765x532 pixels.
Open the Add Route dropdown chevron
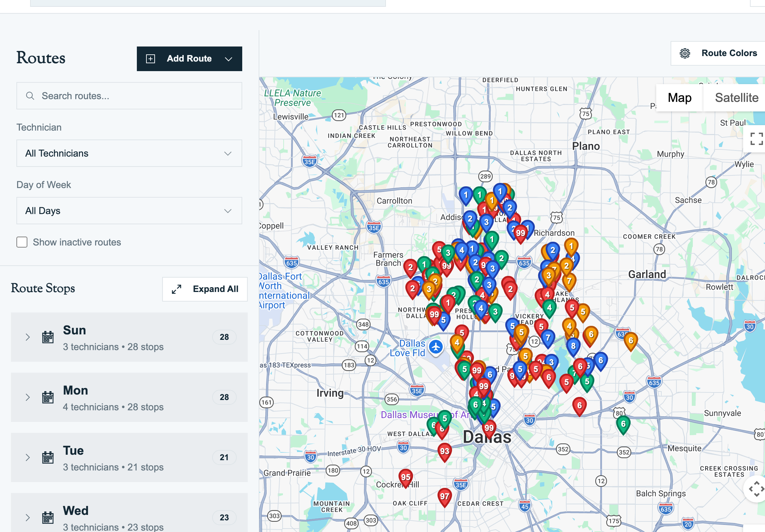(x=229, y=59)
